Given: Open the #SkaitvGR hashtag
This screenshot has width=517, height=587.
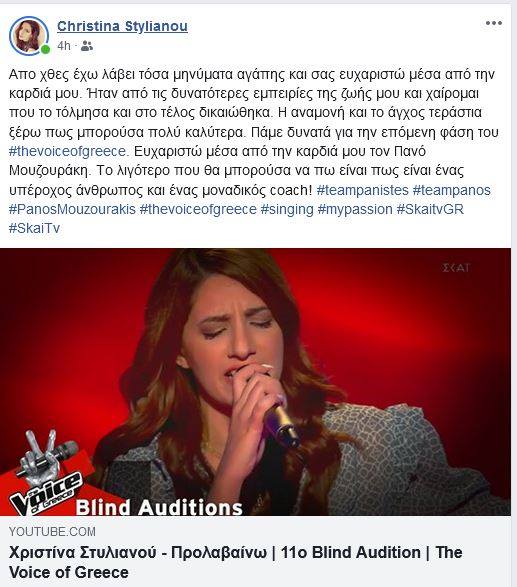Looking at the screenshot, I should [x=430, y=209].
